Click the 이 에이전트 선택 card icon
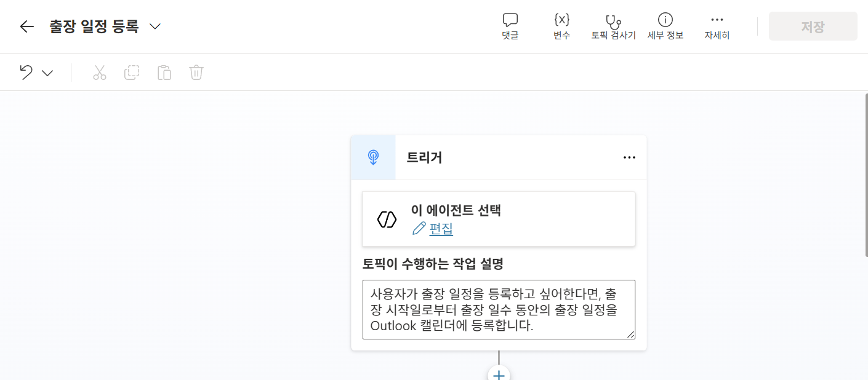This screenshot has height=380, width=868. [387, 219]
